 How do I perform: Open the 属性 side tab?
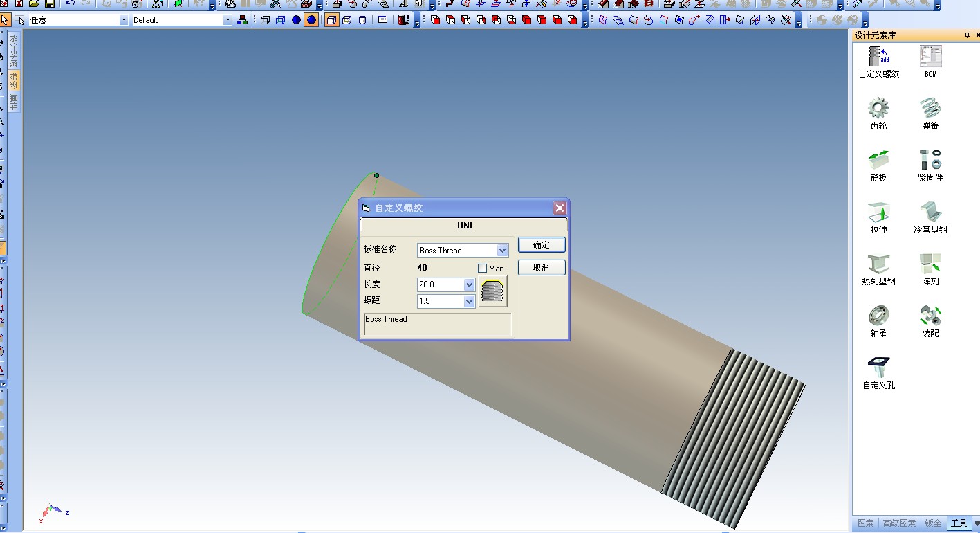coord(13,102)
